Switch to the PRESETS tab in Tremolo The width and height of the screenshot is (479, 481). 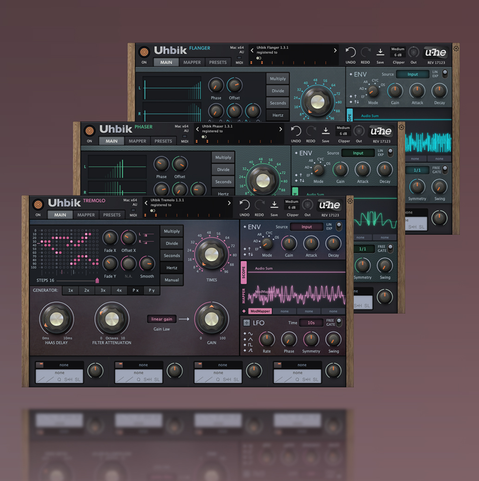(112, 215)
